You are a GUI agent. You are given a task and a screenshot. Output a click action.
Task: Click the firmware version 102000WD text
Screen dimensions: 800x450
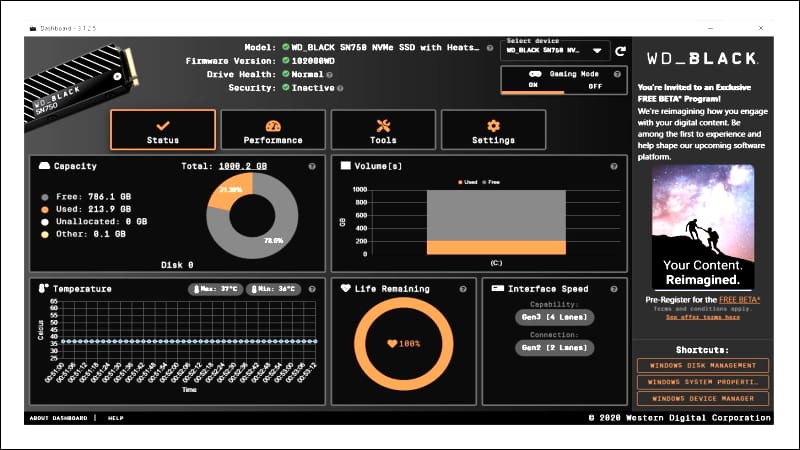(313, 61)
